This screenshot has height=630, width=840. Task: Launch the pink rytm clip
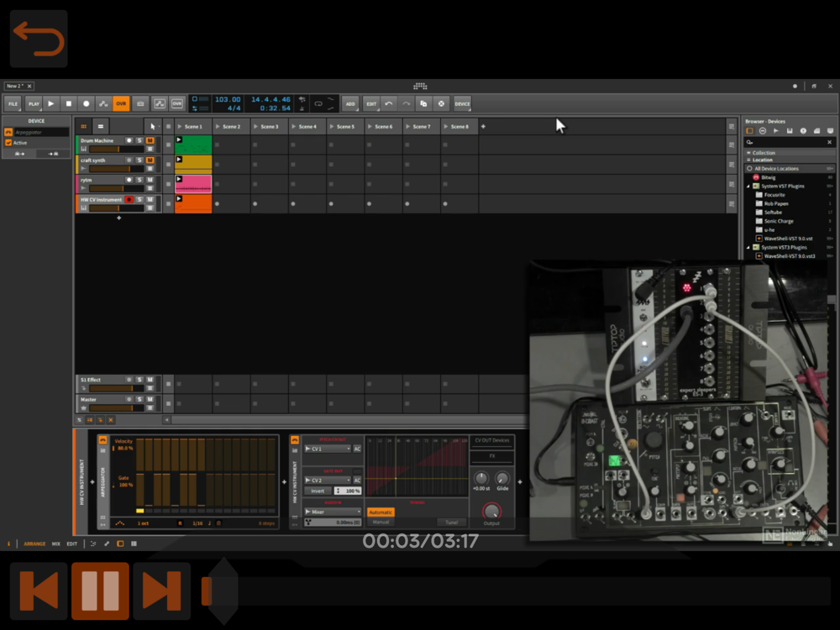point(179,179)
